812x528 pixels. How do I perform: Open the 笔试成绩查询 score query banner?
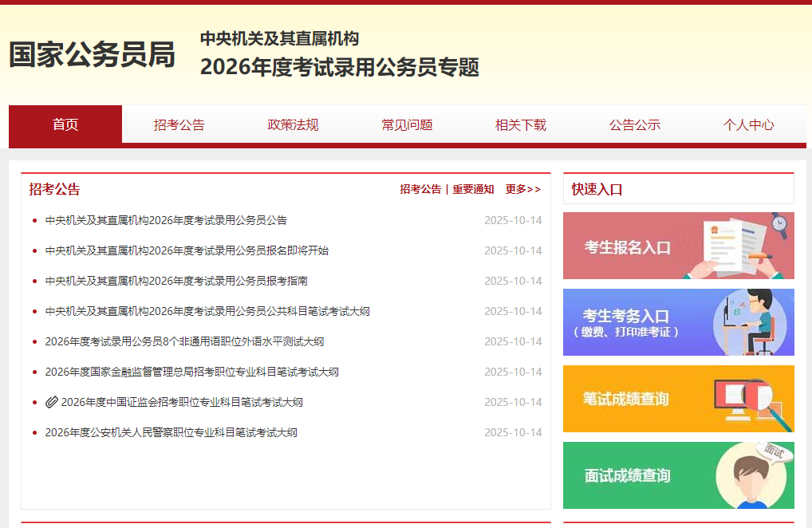tap(677, 399)
